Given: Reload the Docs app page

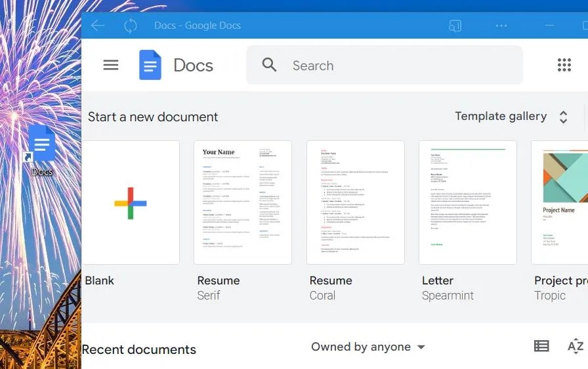Looking at the screenshot, I should pyautogui.click(x=131, y=26).
